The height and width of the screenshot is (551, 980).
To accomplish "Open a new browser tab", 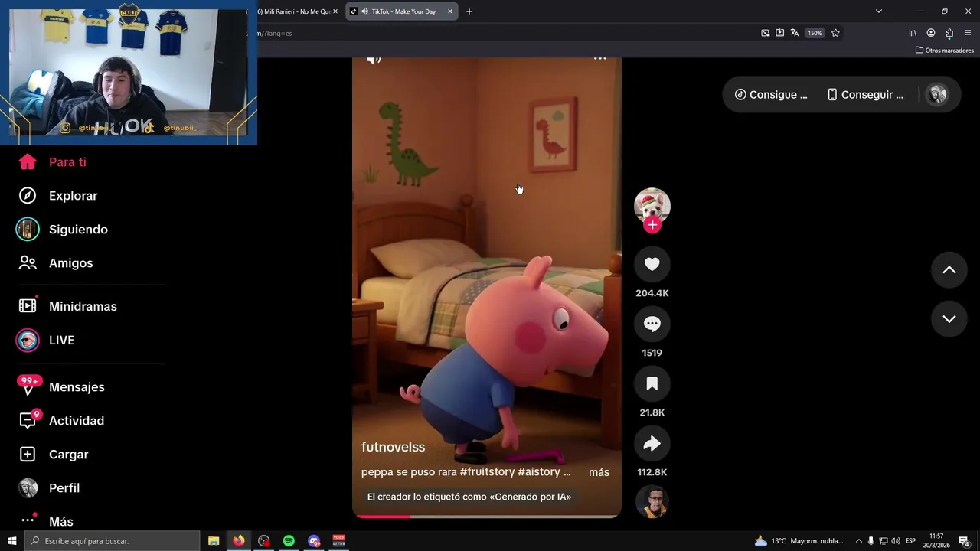I will pos(469,11).
